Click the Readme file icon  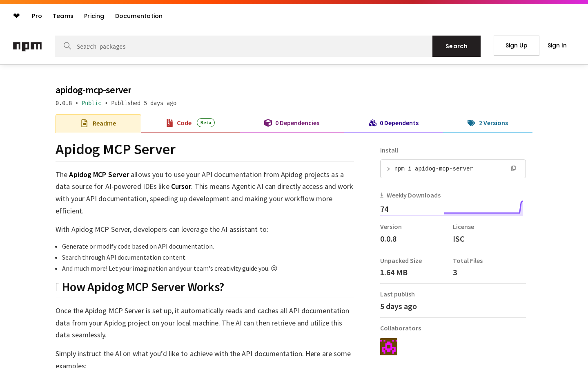[85, 123]
